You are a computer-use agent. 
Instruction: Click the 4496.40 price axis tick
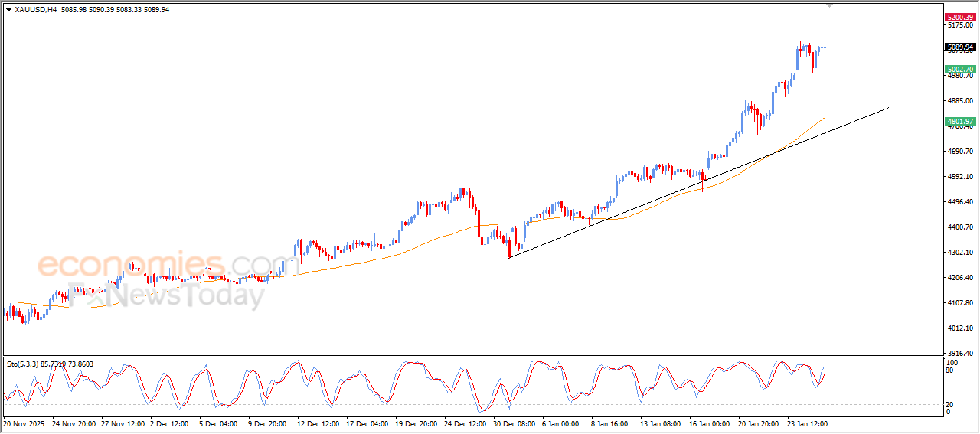pos(959,202)
